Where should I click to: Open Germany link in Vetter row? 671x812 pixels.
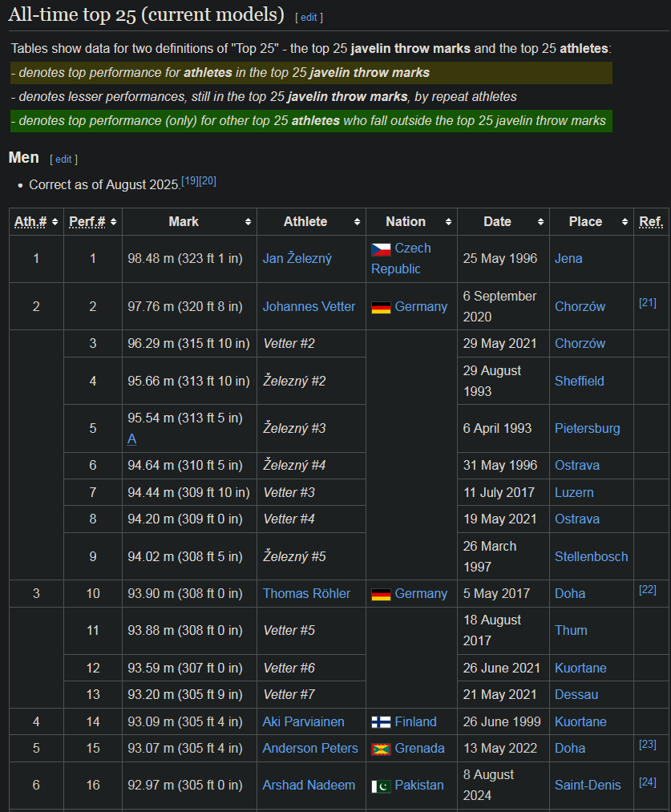tap(421, 306)
